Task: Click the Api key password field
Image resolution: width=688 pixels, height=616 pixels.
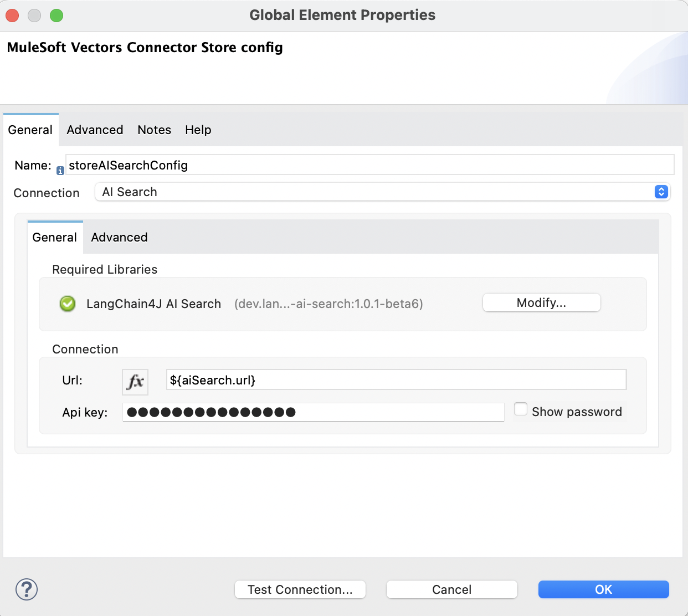Action: coord(314,412)
